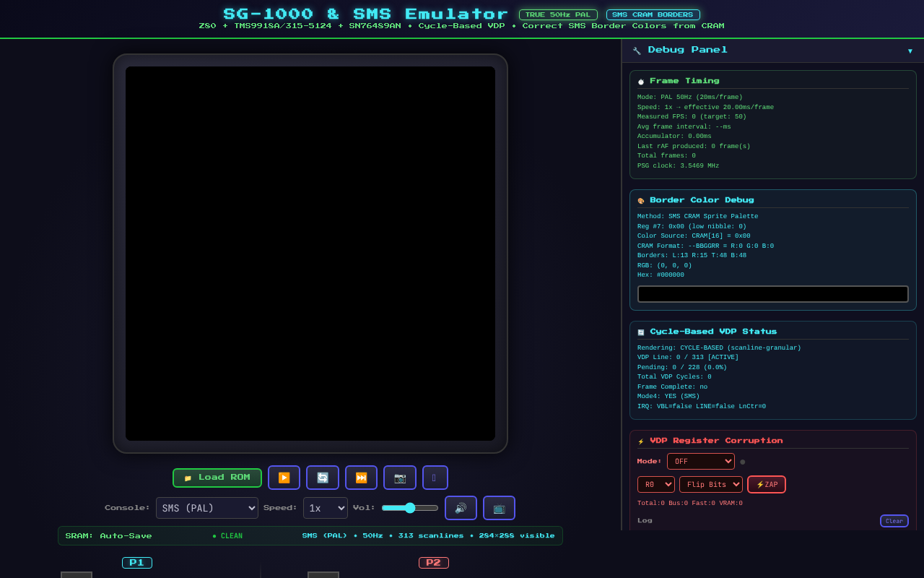Click the 'Mode4: YES (SMS)' line
The width and height of the screenshot is (924, 578).
click(x=668, y=397)
